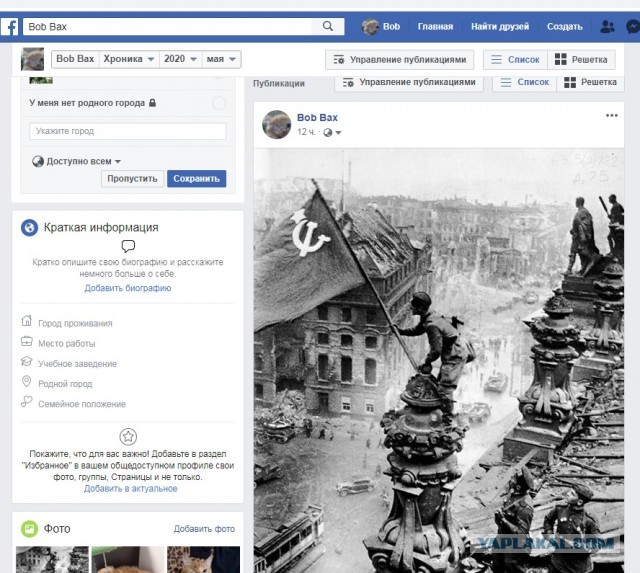Open the middle cat photo thumbnail

(x=128, y=560)
